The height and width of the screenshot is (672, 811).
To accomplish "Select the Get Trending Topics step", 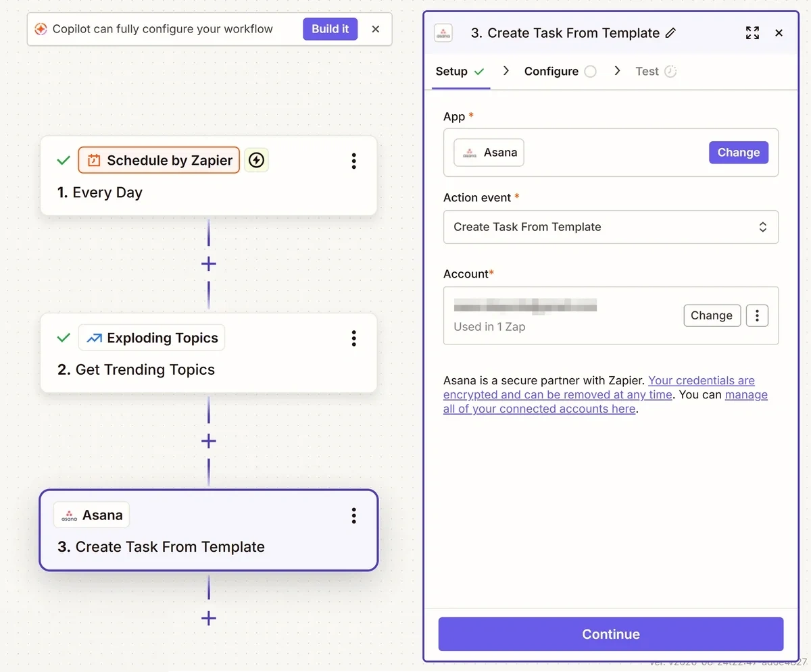I will 208,353.
